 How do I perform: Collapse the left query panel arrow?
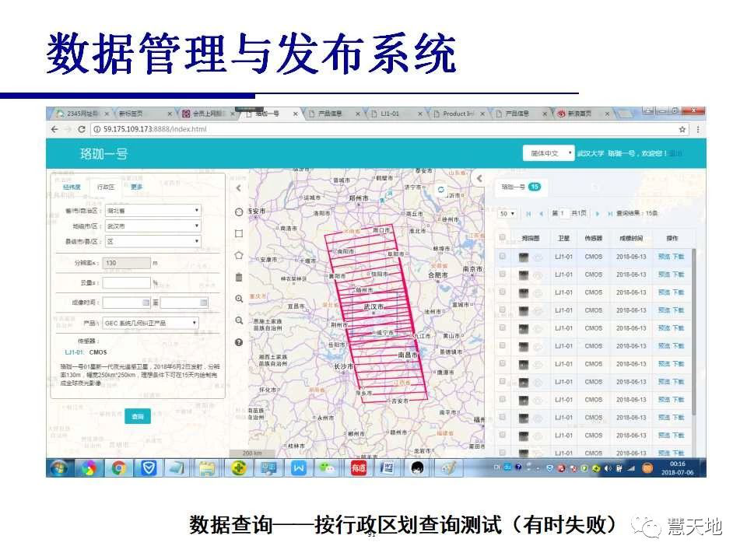click(238, 187)
